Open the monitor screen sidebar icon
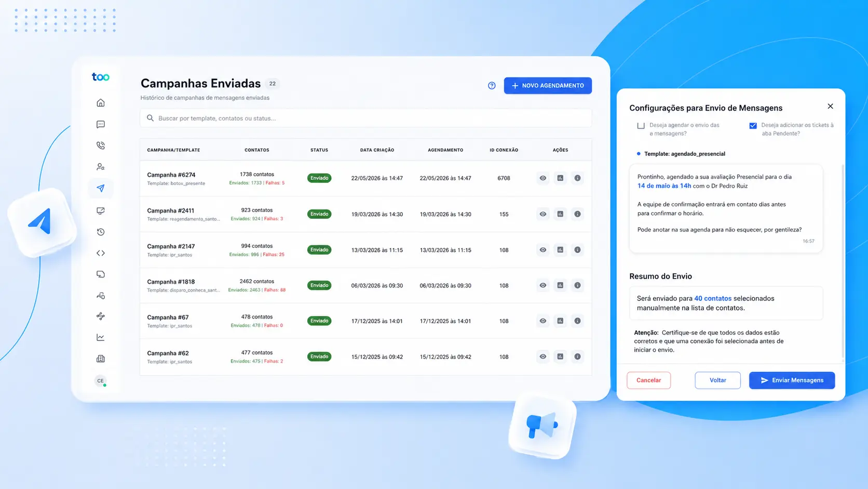Viewport: 868px width, 489px height. pyautogui.click(x=101, y=210)
